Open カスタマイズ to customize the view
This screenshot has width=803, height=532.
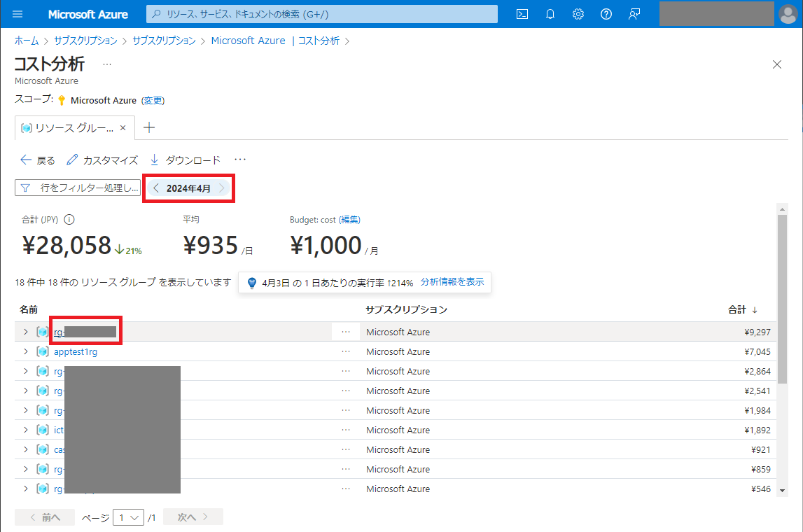pos(102,160)
